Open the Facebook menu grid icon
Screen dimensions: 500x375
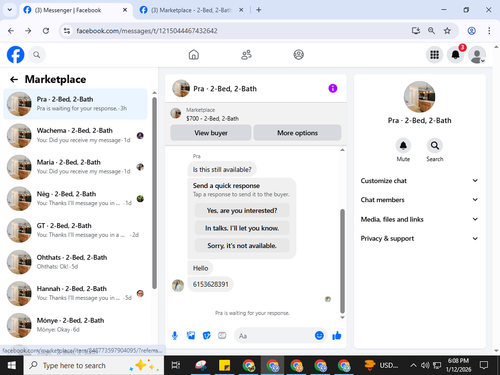pyautogui.click(x=434, y=55)
